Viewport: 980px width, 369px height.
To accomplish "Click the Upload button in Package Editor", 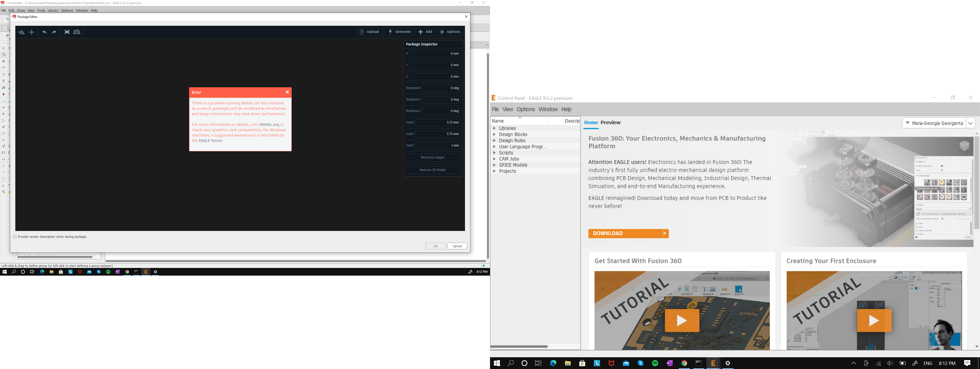I will click(x=369, y=32).
